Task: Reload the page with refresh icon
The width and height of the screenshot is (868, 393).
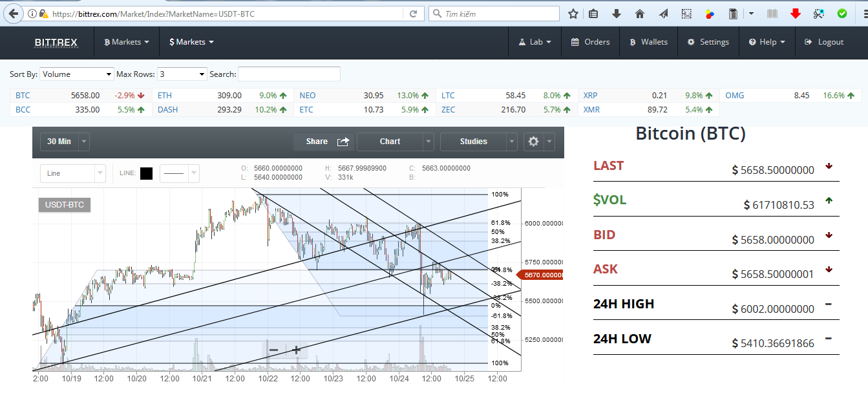Action: [413, 14]
